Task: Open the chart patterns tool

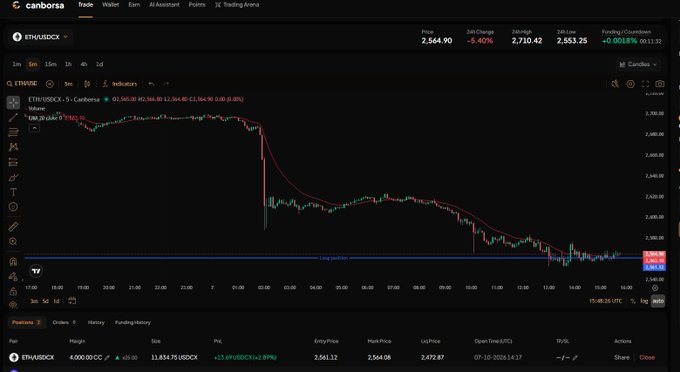Action: click(13, 147)
